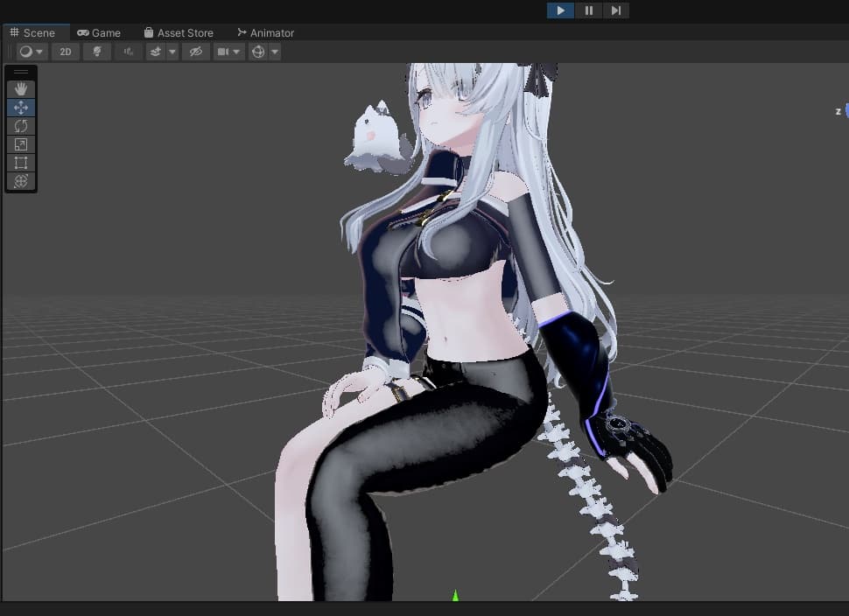The image size is (849, 616).
Task: Select the Hand (View) tool
Action: (x=21, y=88)
